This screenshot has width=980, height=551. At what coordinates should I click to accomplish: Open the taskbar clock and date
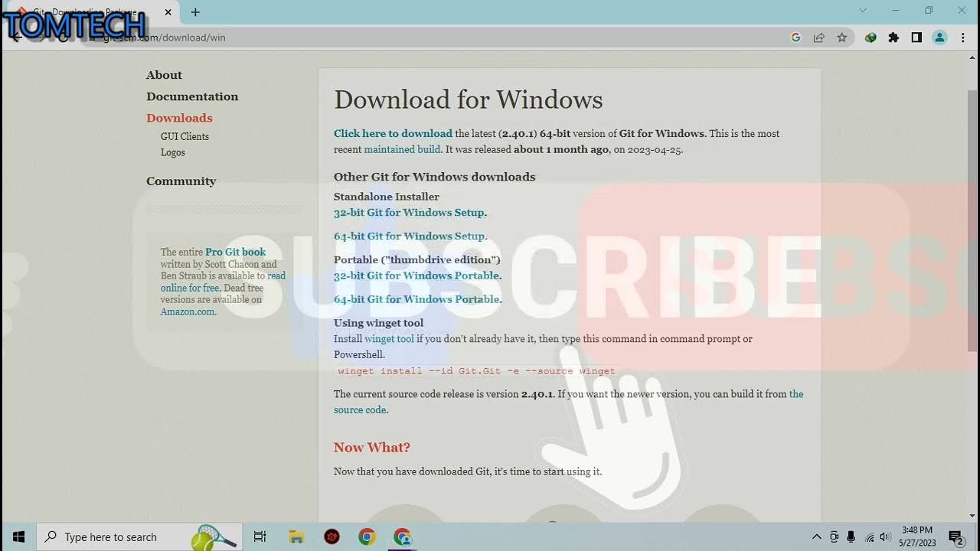tap(917, 536)
